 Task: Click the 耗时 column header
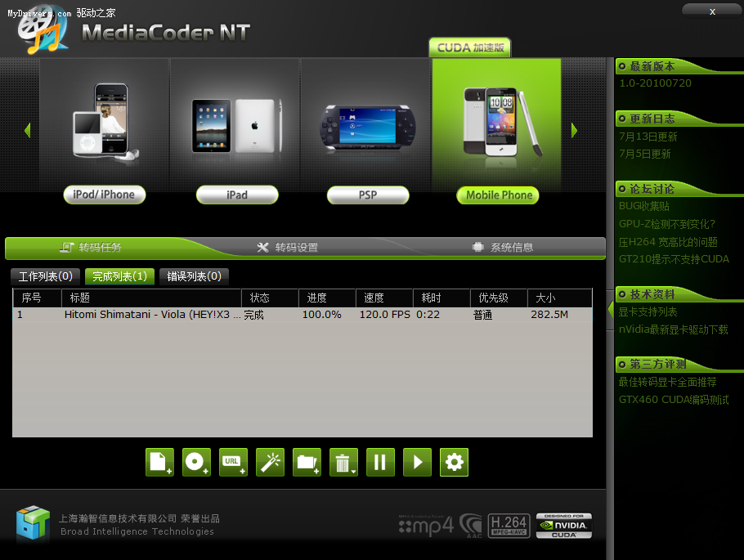coord(441,298)
